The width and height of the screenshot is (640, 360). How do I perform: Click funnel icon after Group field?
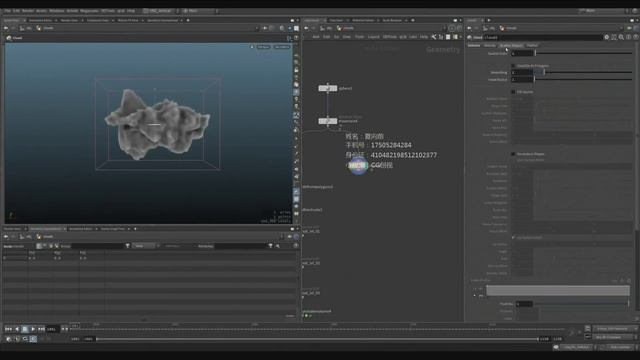[128, 246]
